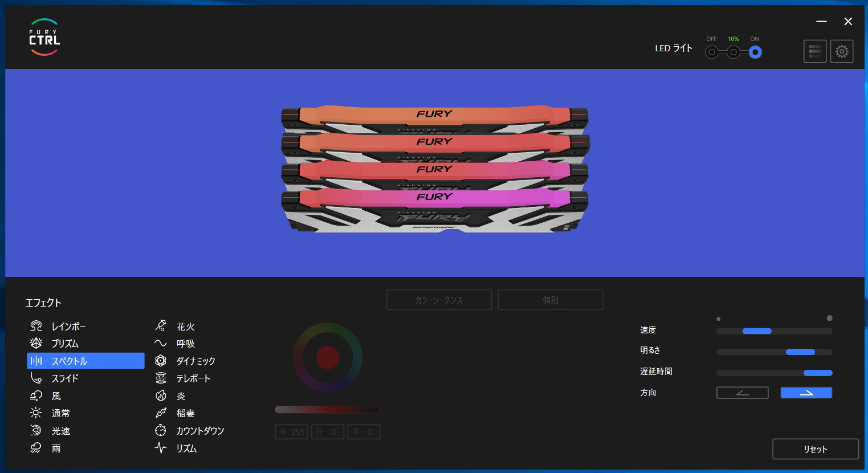Click the prism icon beside プリズム
This screenshot has width=868, height=473.
tap(36, 343)
